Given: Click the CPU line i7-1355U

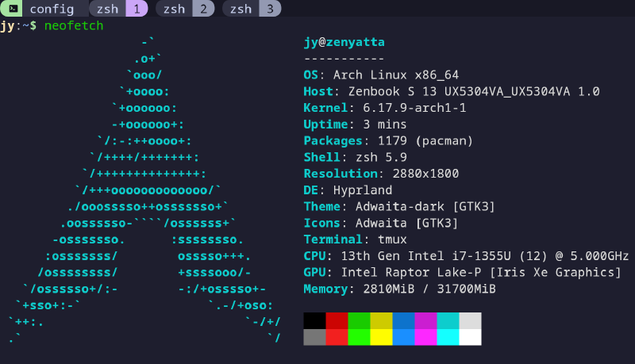Looking at the screenshot, I should coord(466,256).
